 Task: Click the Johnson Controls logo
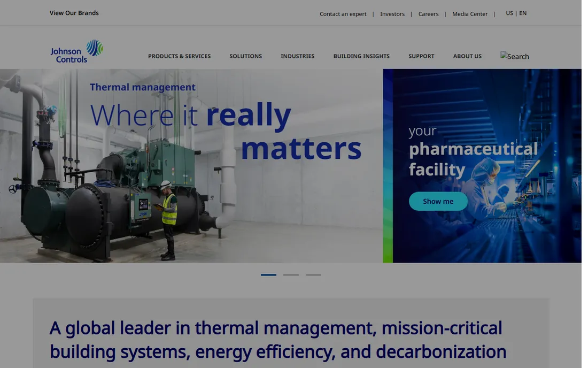coord(77,51)
